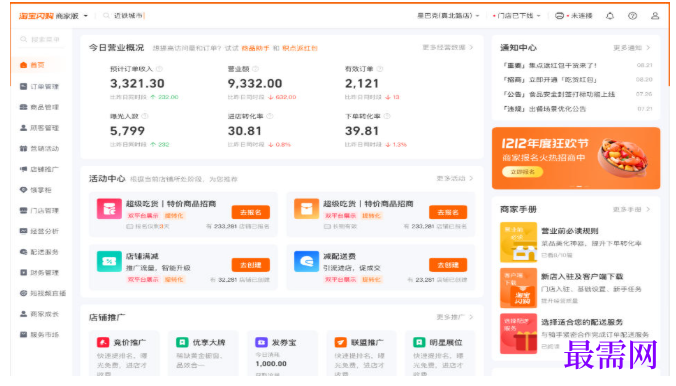Viewport: 676px width, 386px height.
Task: Expand 更多通知 chevron
Action: pos(648,48)
